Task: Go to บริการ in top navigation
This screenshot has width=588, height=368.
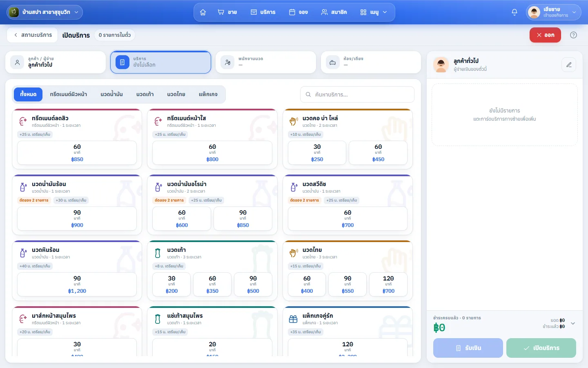Action: pyautogui.click(x=263, y=12)
